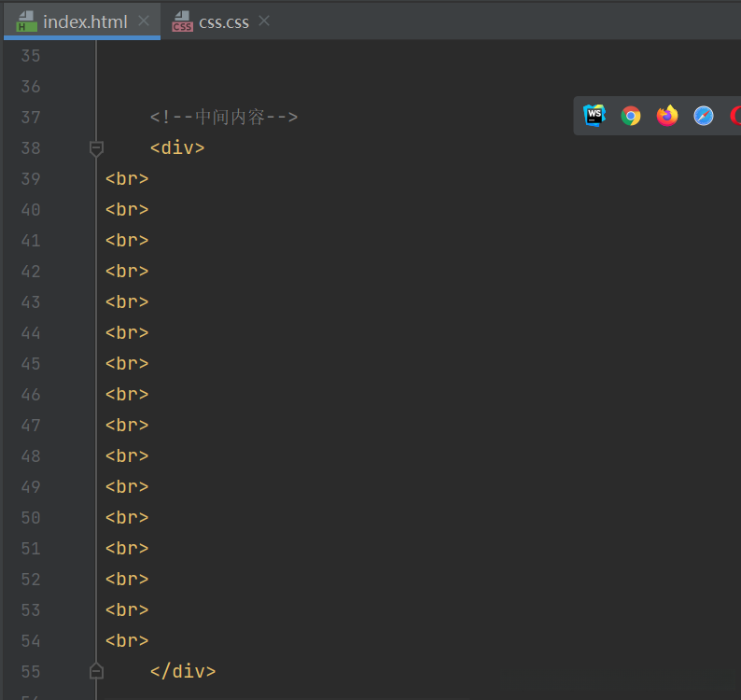Viewport: 741px width, 700px height.
Task: Collapse the div block at line 38
Action: click(95, 147)
